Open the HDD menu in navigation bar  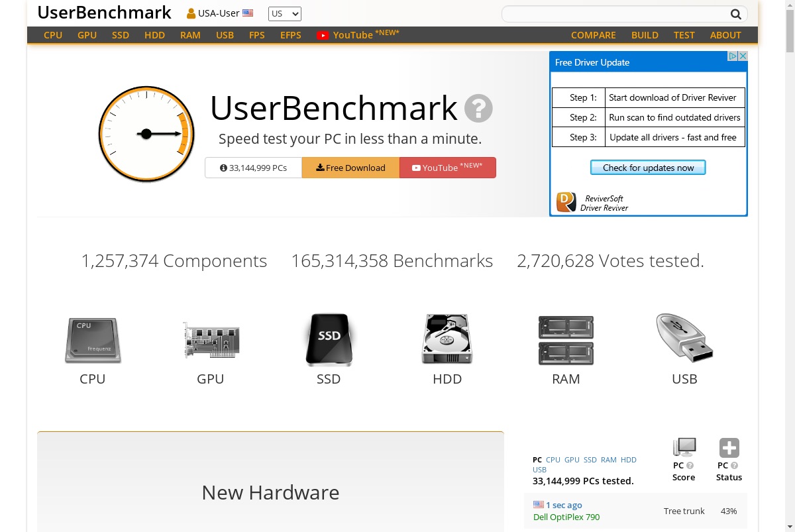[x=155, y=35]
